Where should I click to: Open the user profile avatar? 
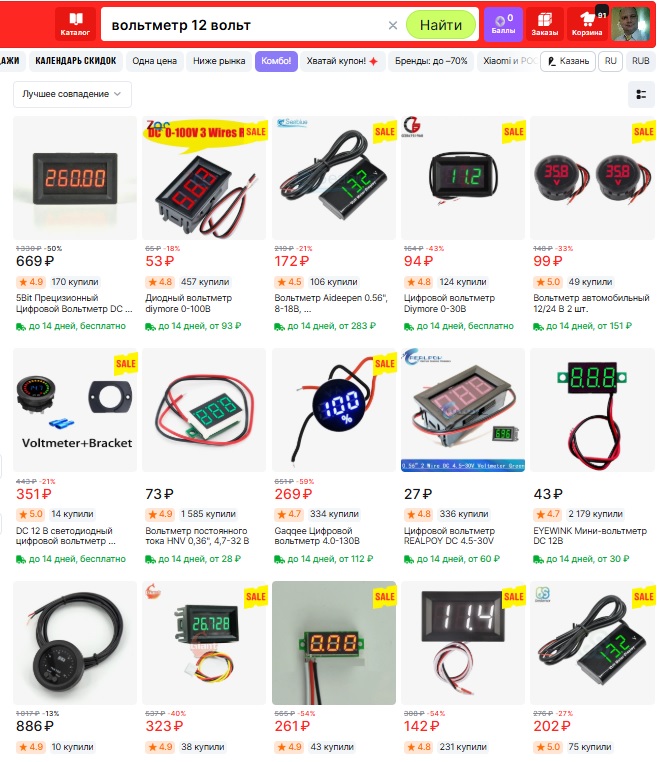tap(630, 24)
